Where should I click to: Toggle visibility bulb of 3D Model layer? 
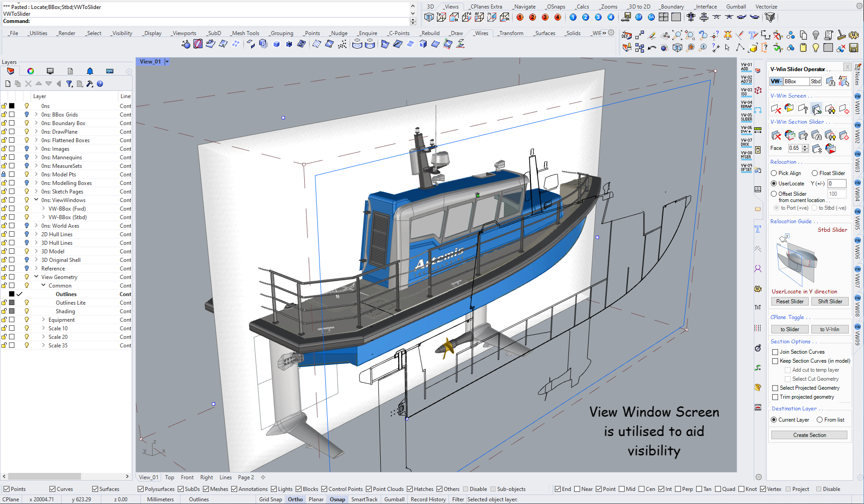[x=27, y=252]
